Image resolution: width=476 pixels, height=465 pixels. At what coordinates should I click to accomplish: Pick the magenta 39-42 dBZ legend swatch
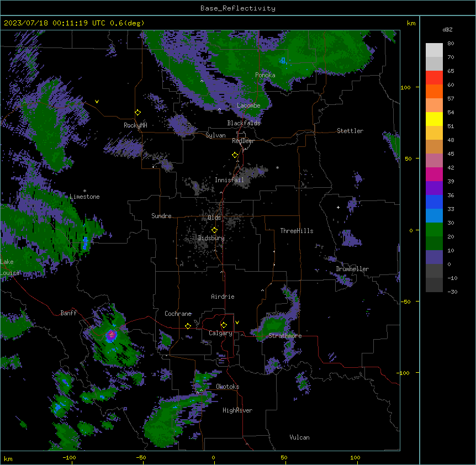click(434, 174)
